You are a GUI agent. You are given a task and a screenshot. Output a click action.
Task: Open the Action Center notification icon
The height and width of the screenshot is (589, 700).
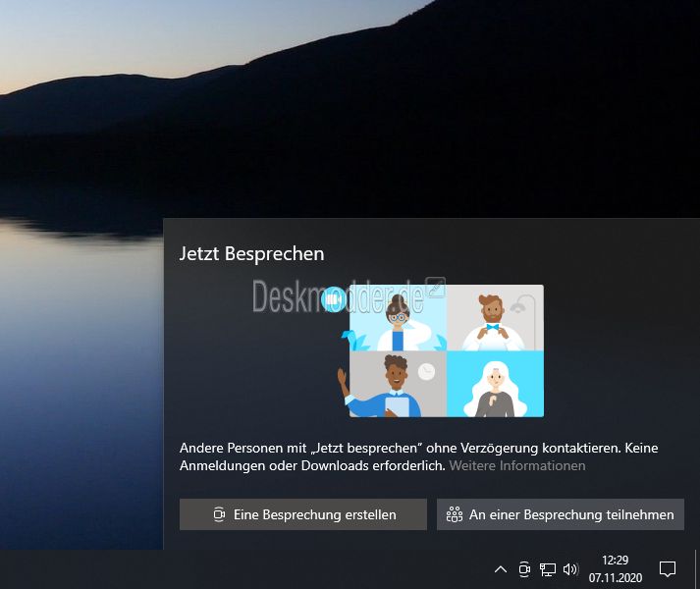(667, 569)
